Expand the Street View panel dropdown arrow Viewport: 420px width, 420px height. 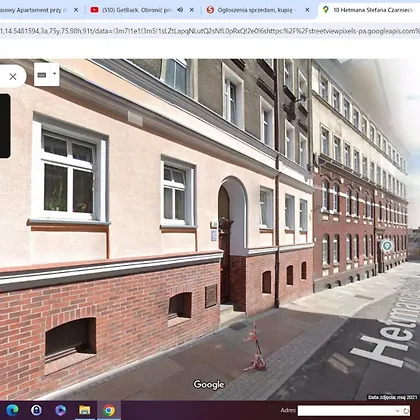click(55, 74)
